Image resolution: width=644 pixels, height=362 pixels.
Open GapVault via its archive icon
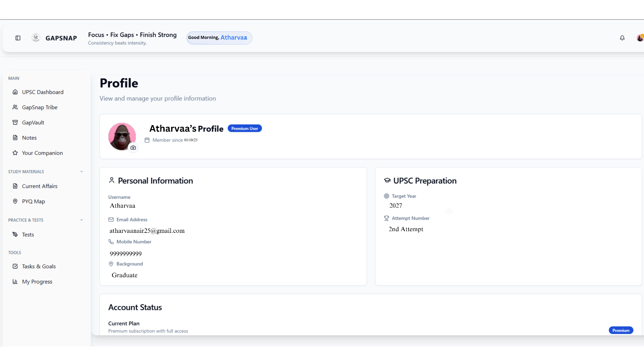[x=15, y=122]
